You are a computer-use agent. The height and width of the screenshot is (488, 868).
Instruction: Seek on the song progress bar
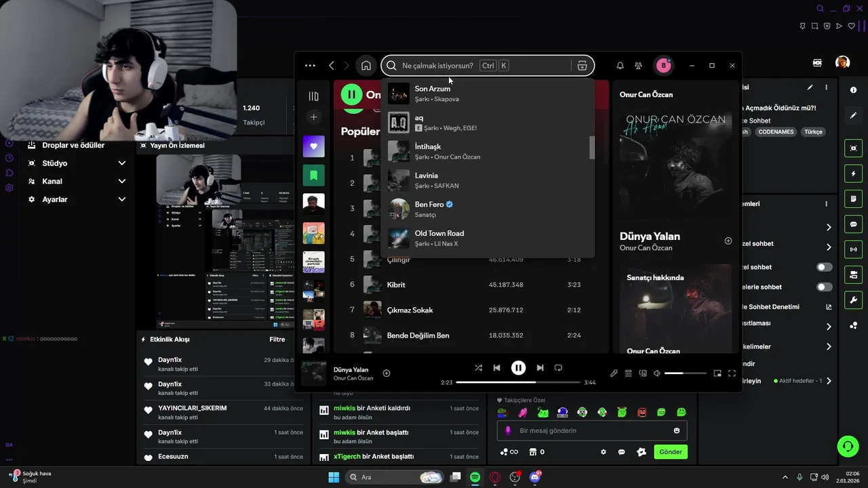pos(518,382)
